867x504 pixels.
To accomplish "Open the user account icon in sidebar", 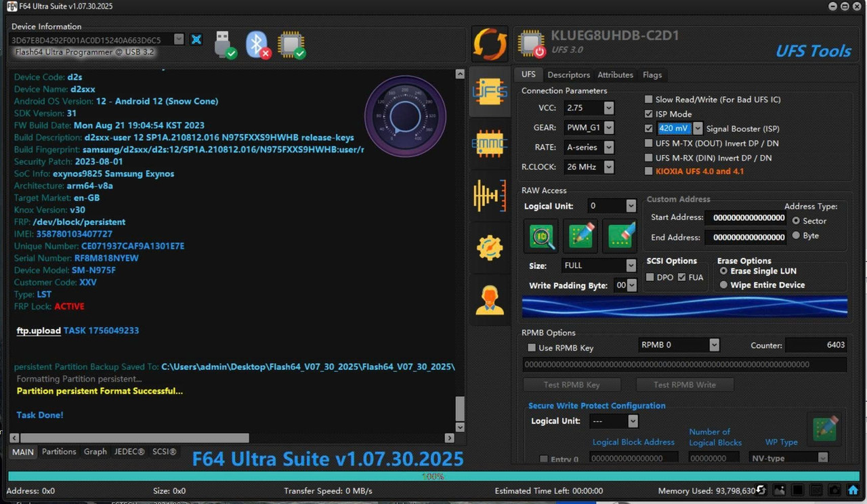I will point(490,300).
